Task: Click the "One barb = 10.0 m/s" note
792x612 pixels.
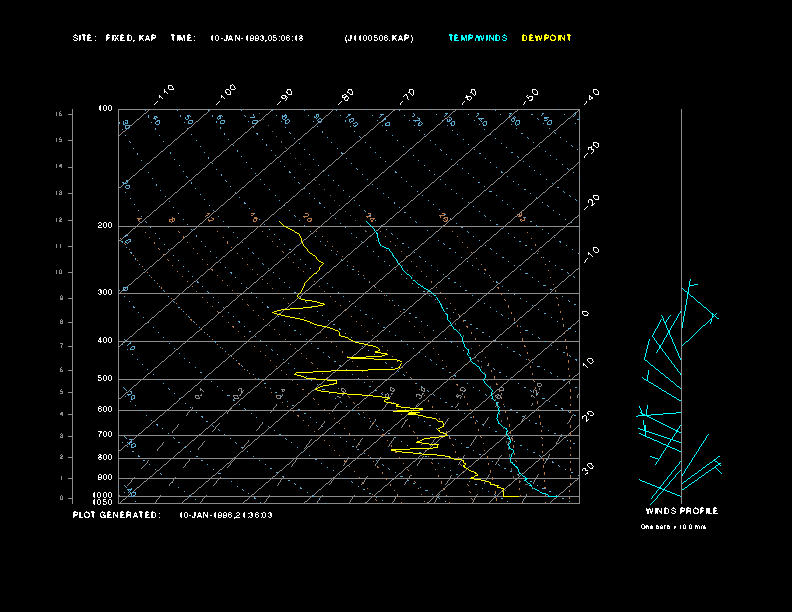Action: tap(673, 527)
